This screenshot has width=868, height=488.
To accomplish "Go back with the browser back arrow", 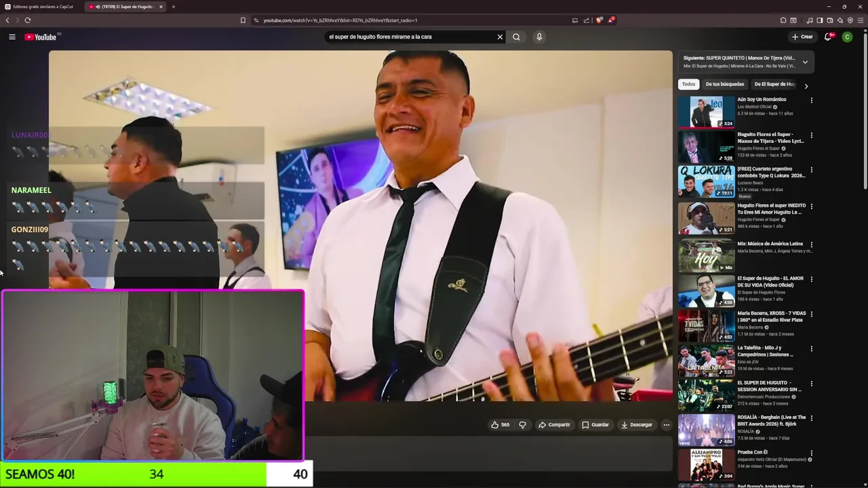I will tap(7, 20).
